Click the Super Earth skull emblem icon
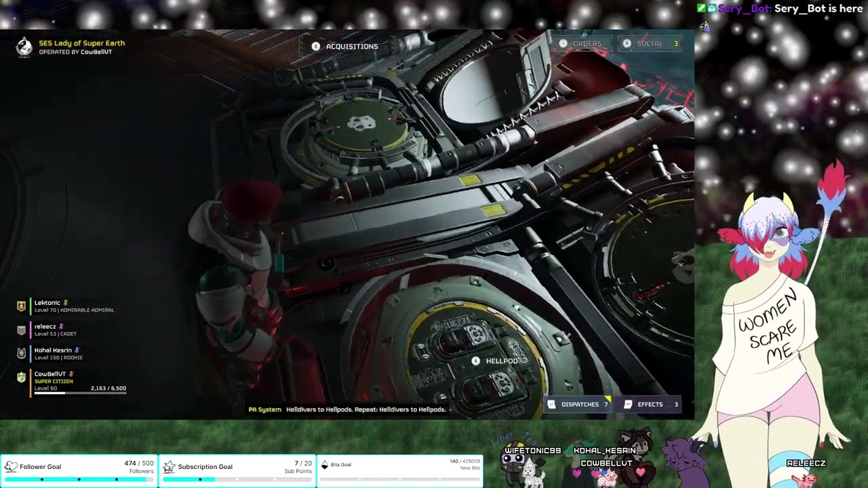This screenshot has height=488, width=868. point(24,47)
